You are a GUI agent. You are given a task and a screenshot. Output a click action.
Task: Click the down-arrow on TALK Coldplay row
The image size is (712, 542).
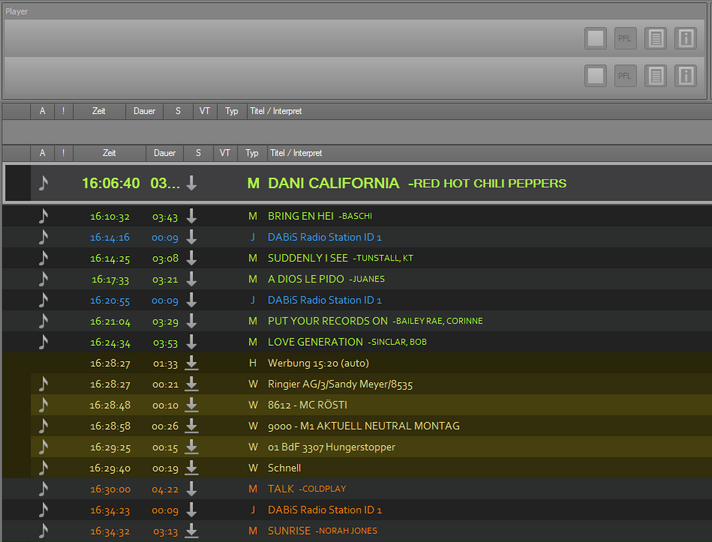[192, 489]
